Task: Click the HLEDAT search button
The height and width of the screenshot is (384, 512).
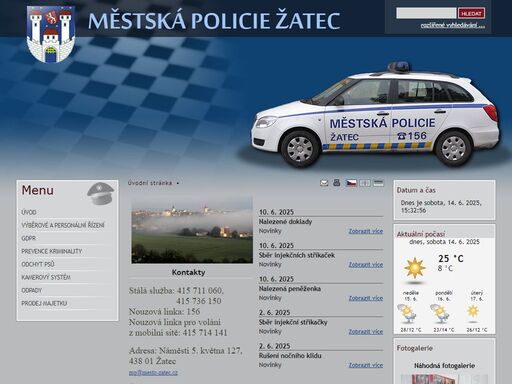Action: 471,13
